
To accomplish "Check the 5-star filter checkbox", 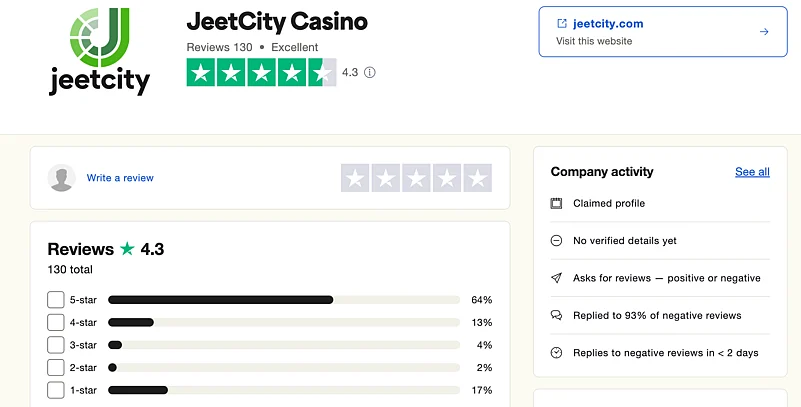I will coord(56,299).
